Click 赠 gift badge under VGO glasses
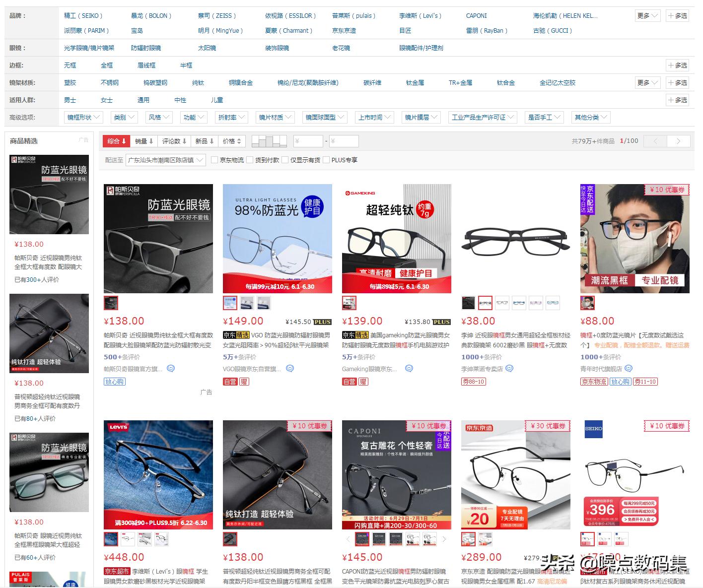 (244, 382)
